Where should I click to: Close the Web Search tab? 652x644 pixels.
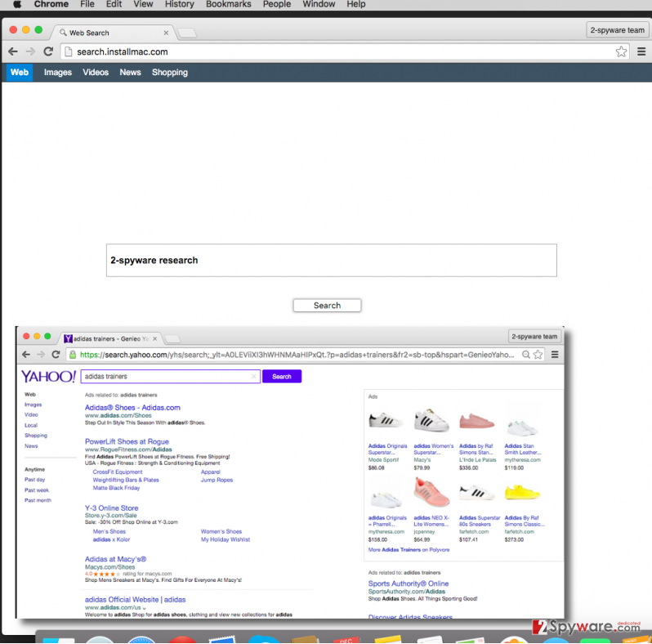click(x=166, y=33)
